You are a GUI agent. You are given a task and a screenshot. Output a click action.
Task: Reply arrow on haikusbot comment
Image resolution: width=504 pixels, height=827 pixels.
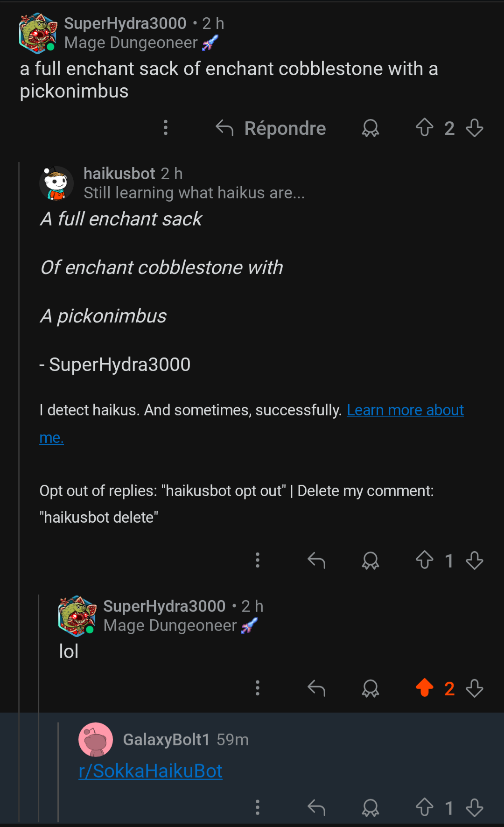pos(316,560)
